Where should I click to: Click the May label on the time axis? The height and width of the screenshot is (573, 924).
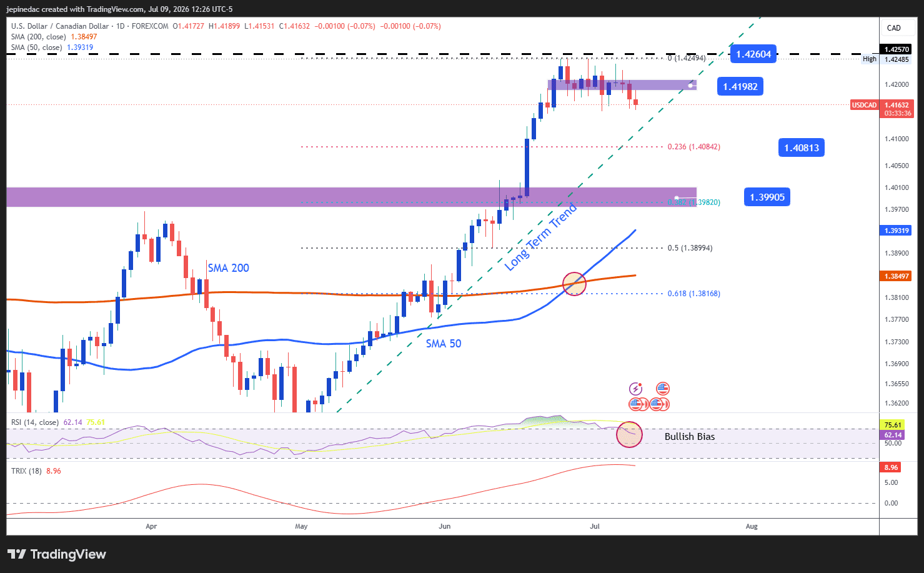[x=302, y=527]
